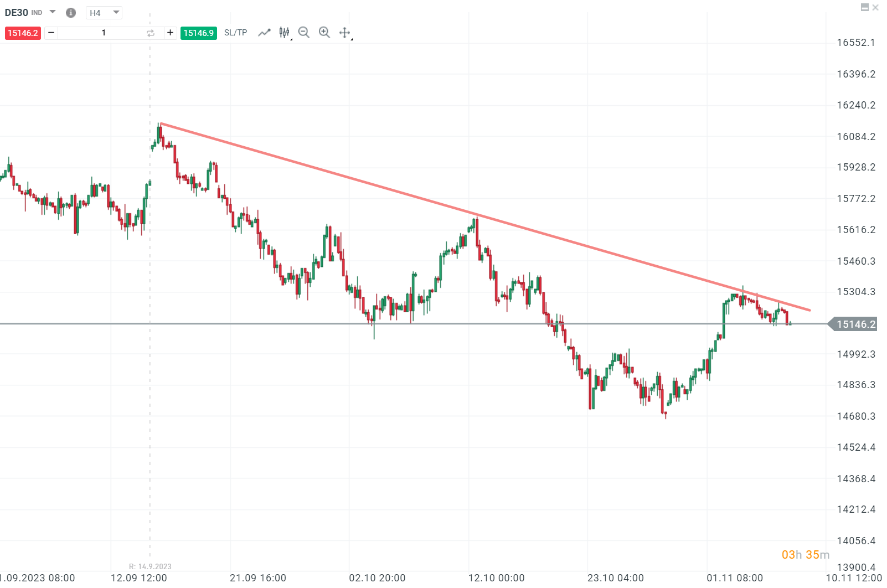Open the indicators settings icon

pyautogui.click(x=283, y=33)
